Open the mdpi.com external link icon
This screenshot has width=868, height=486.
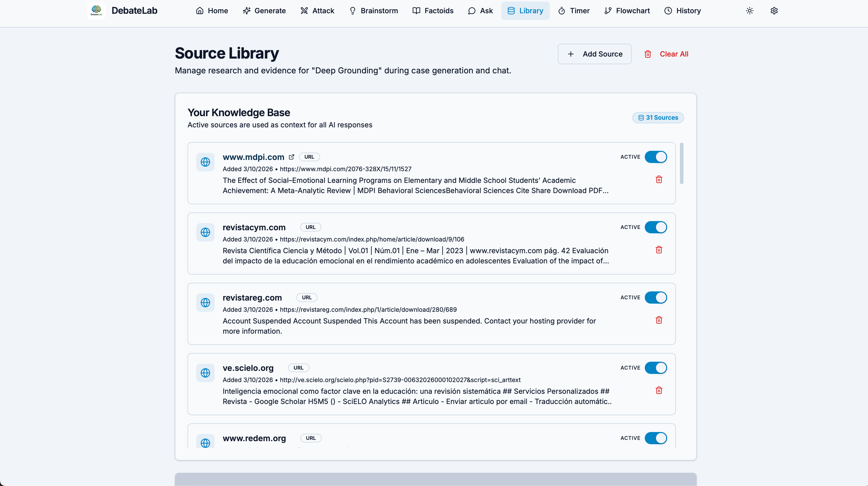pos(292,157)
